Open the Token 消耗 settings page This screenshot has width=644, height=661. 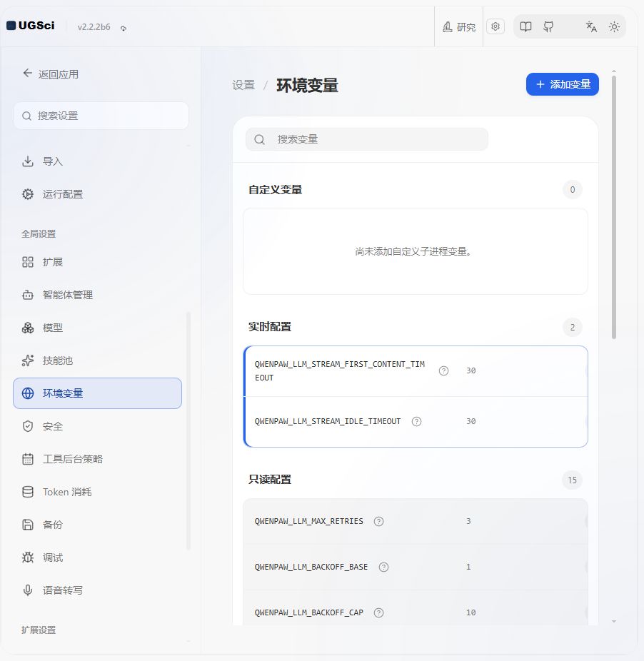coord(97,492)
